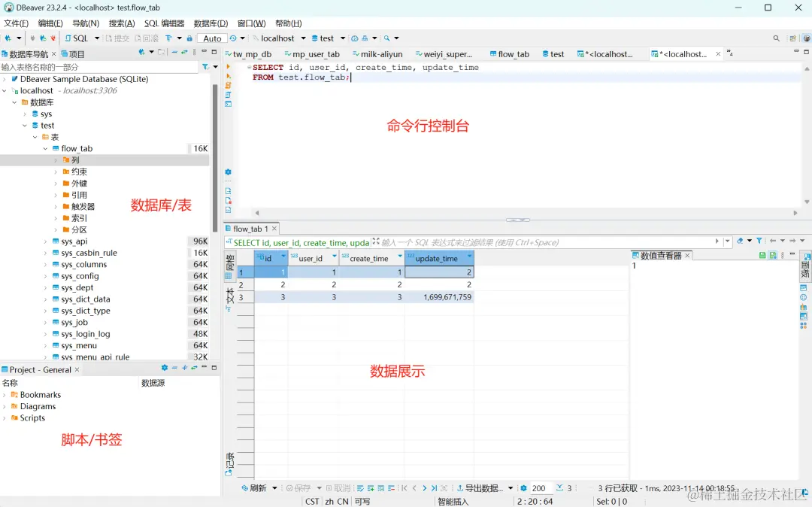Switch to the milk-aliyun editor tab
The image size is (812, 507).
[x=377, y=54]
